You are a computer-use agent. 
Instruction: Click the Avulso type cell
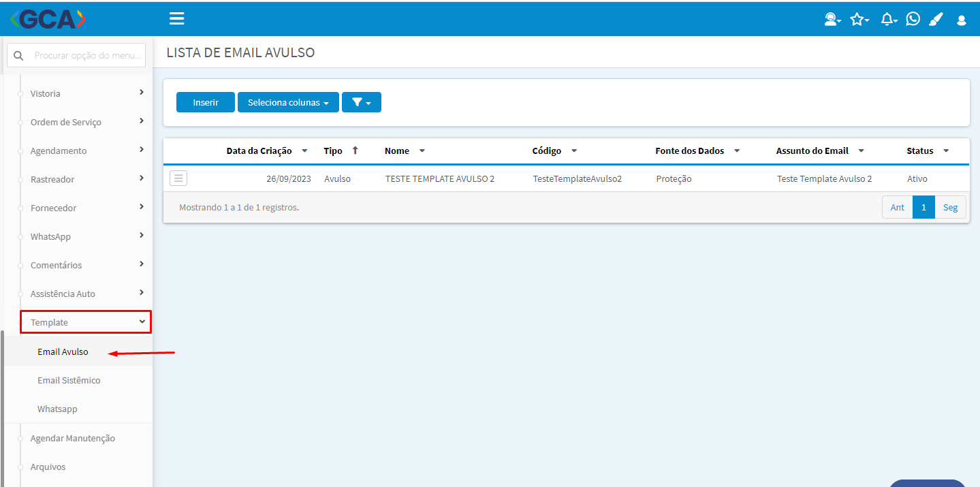pyautogui.click(x=337, y=178)
